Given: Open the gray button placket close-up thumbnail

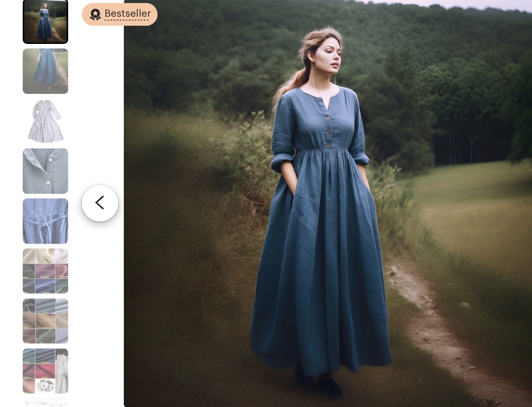Looking at the screenshot, I should click(45, 171).
